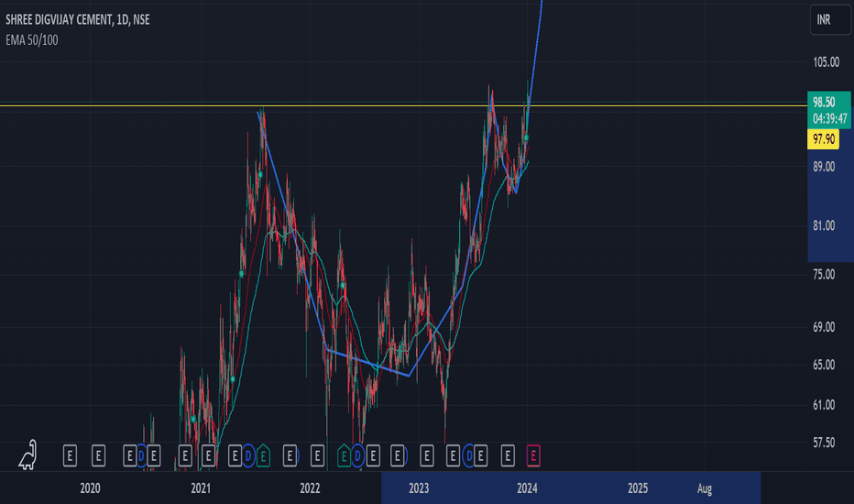854x504 pixels.
Task: Select the EMA 50/100 indicator label
Action: [31, 39]
